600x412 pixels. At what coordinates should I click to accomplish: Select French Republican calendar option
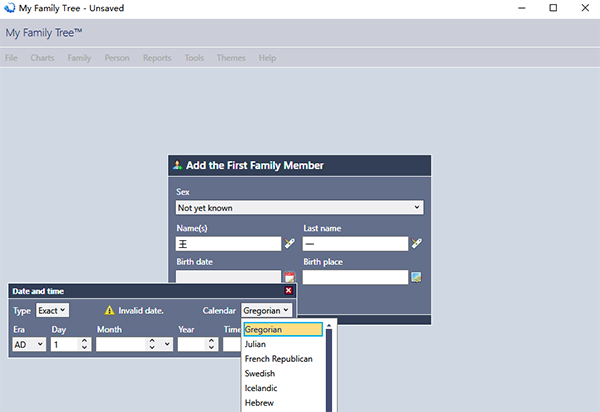[x=283, y=358]
